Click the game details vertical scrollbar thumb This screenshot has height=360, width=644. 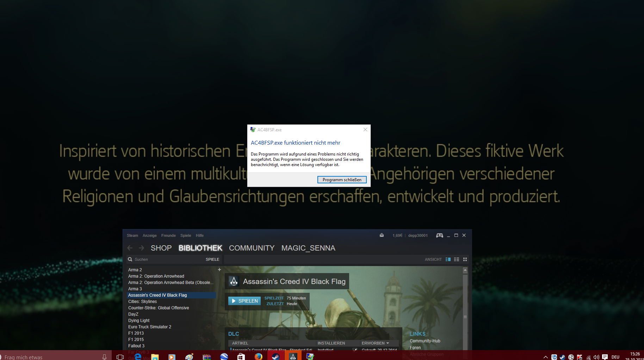pos(465,317)
